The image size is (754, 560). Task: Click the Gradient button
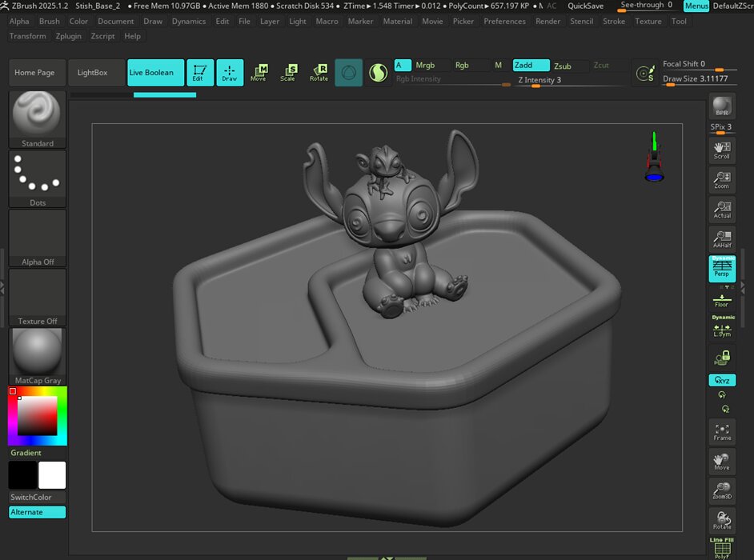click(x=37, y=453)
